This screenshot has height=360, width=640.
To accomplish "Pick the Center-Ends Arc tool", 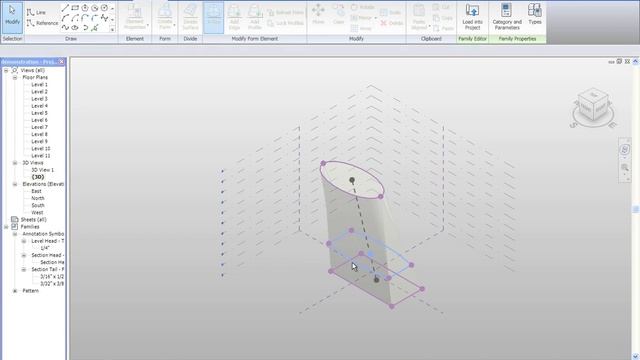I will 75,18.
